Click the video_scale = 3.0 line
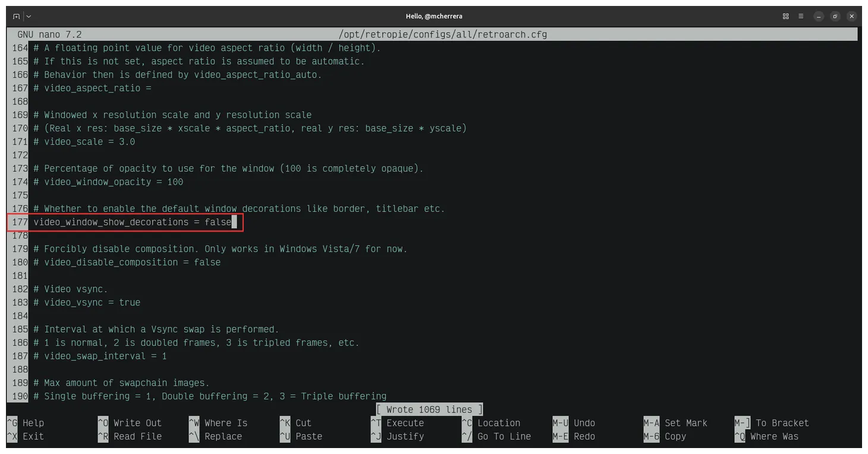The height and width of the screenshot is (454, 868). [89, 142]
